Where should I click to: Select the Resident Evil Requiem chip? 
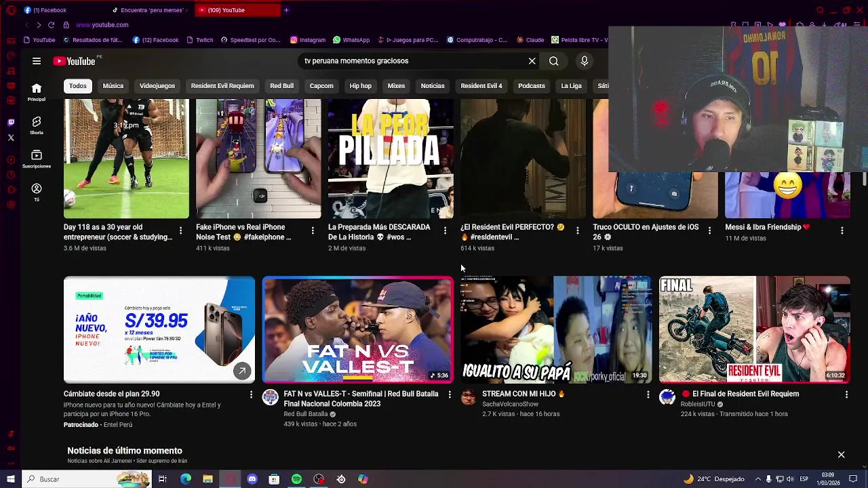pos(222,86)
